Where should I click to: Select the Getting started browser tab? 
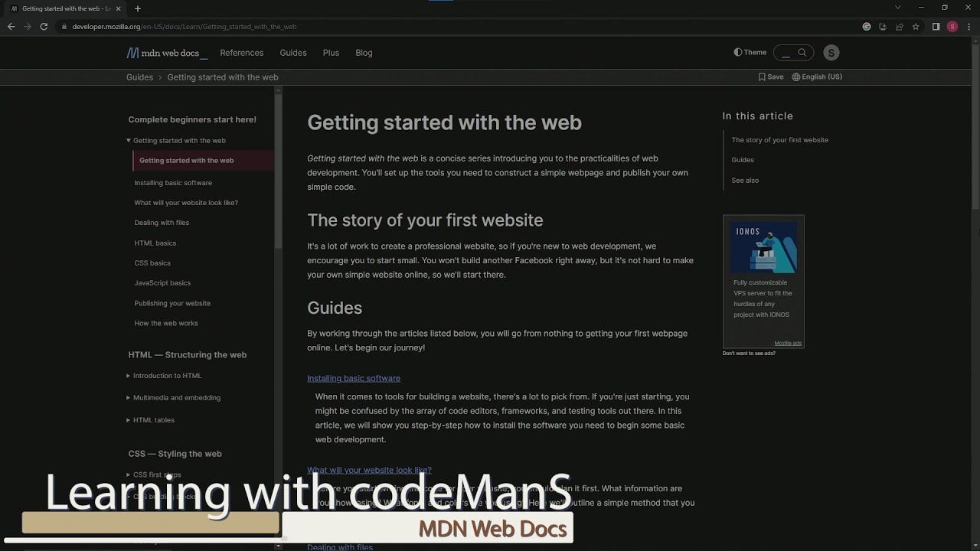pyautogui.click(x=64, y=8)
